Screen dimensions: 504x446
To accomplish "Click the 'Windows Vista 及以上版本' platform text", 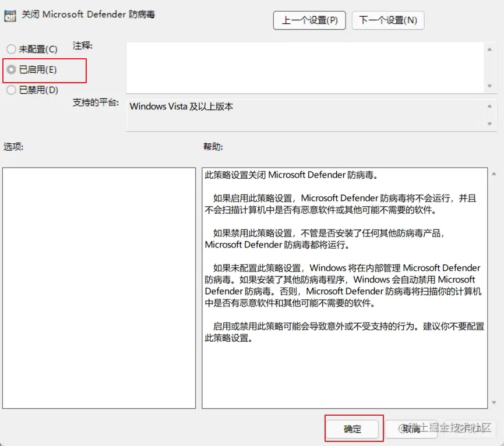I will click(x=181, y=107).
